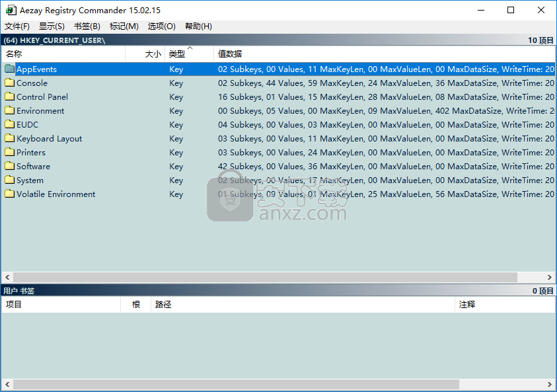This screenshot has height=392, width=557.
Task: Click the 注释 bookmark column header
Action: (505, 305)
